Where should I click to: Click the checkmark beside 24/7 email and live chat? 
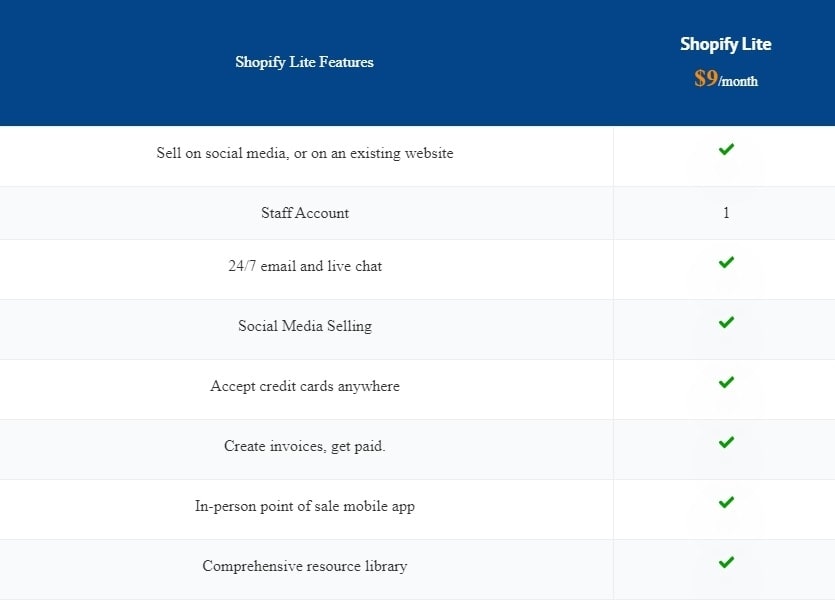(x=726, y=263)
